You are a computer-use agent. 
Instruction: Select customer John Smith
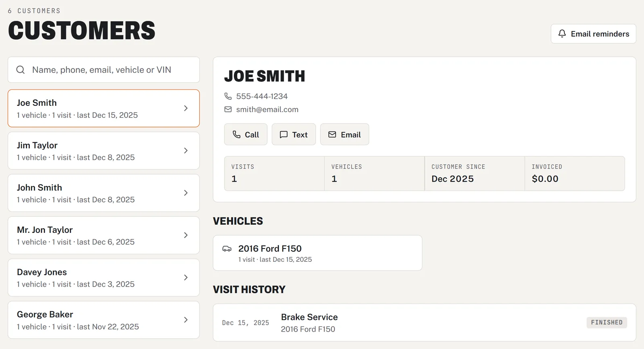(103, 193)
